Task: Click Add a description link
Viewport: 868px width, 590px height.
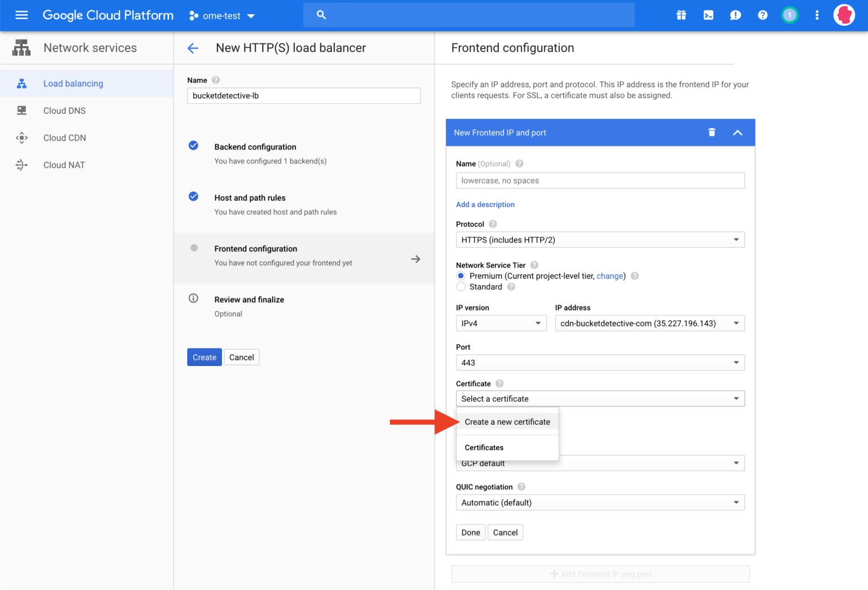Action: coord(485,205)
